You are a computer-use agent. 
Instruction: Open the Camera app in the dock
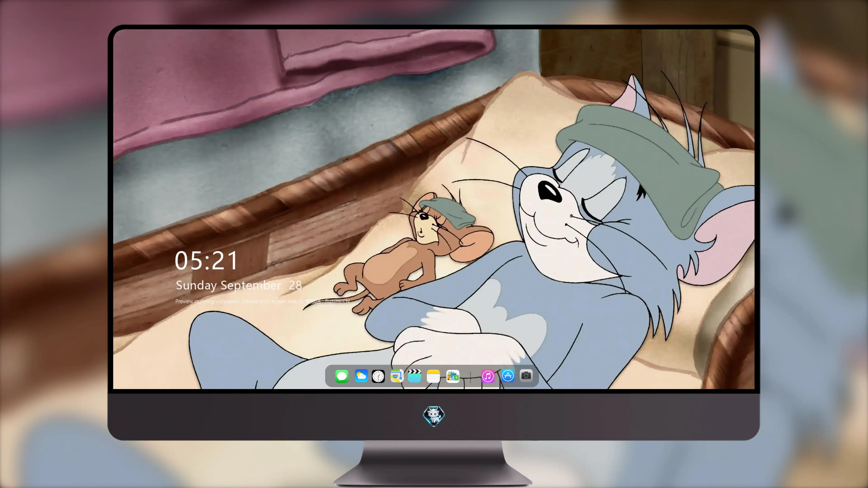coord(526,375)
